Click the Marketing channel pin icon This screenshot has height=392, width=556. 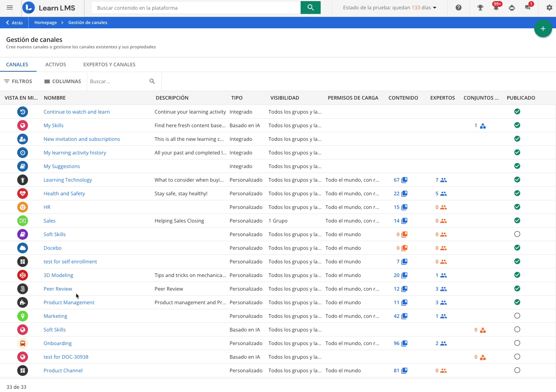tap(23, 316)
